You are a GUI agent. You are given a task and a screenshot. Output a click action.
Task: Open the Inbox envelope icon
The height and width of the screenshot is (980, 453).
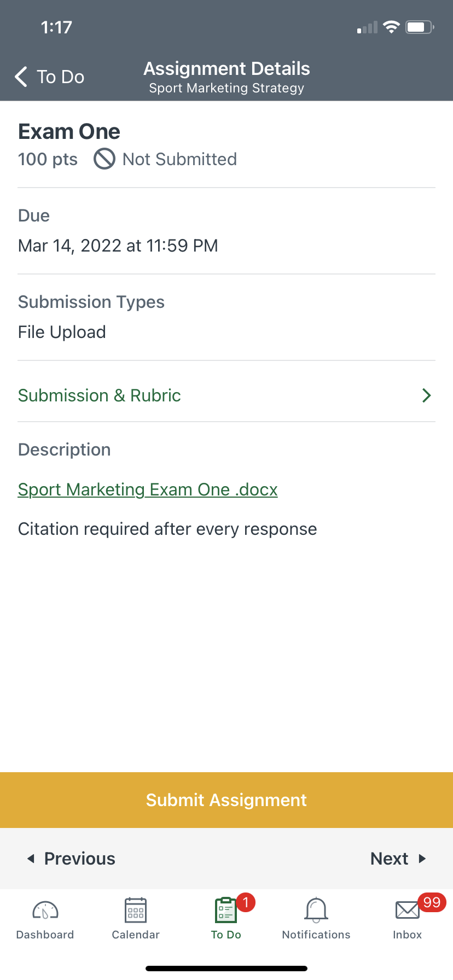(x=408, y=911)
